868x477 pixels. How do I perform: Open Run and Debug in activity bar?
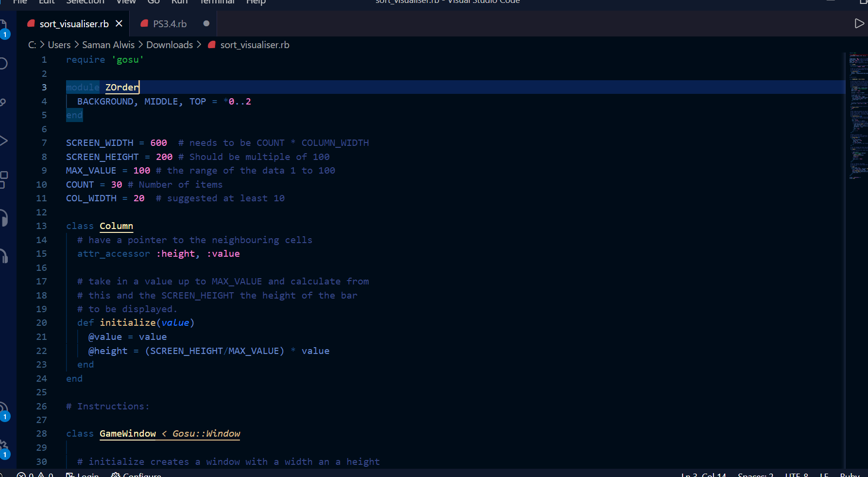tap(3, 141)
